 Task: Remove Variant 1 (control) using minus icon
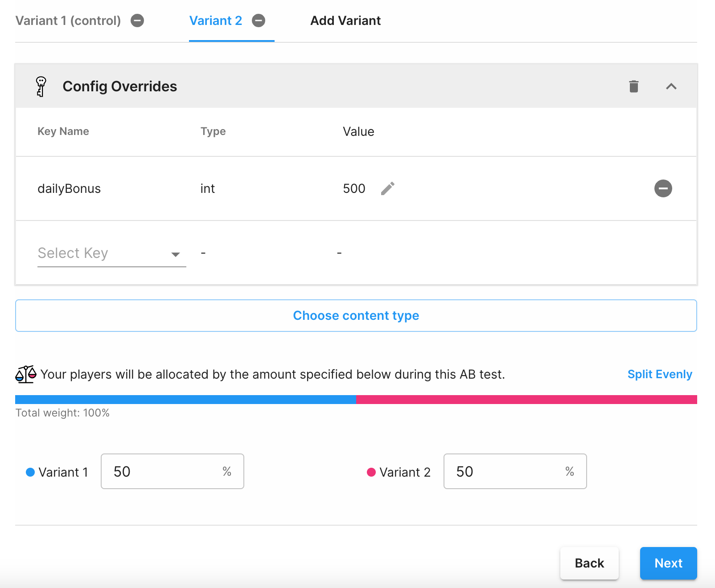pyautogui.click(x=137, y=20)
